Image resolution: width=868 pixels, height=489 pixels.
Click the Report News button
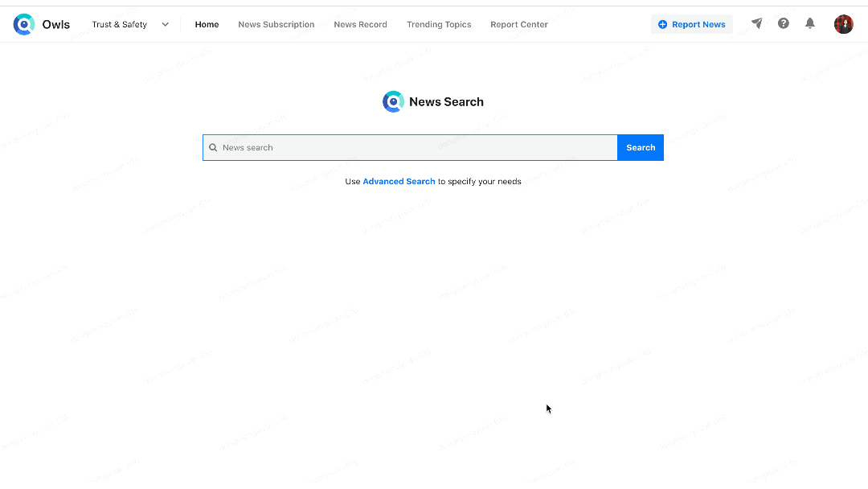click(691, 24)
